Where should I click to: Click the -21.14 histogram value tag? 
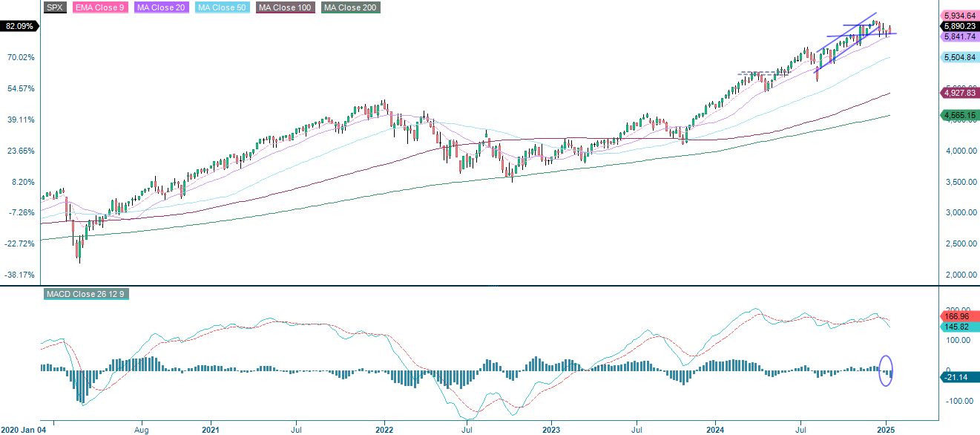[x=955, y=377]
